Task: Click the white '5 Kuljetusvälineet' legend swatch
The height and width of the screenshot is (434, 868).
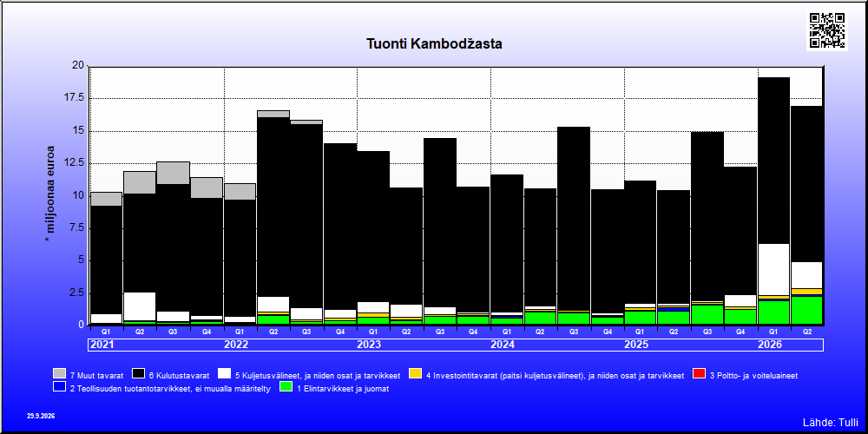Action: (225, 373)
